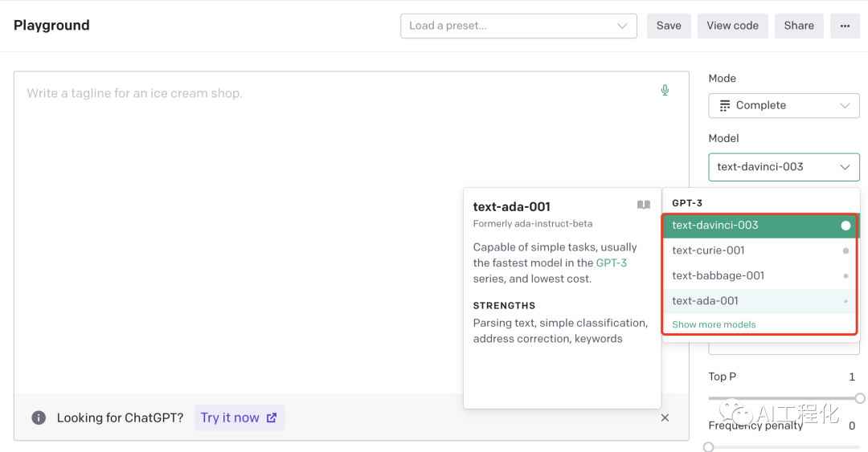Click the microphone icon in prompt box
Image resolution: width=868 pixels, height=452 pixels.
(x=665, y=90)
